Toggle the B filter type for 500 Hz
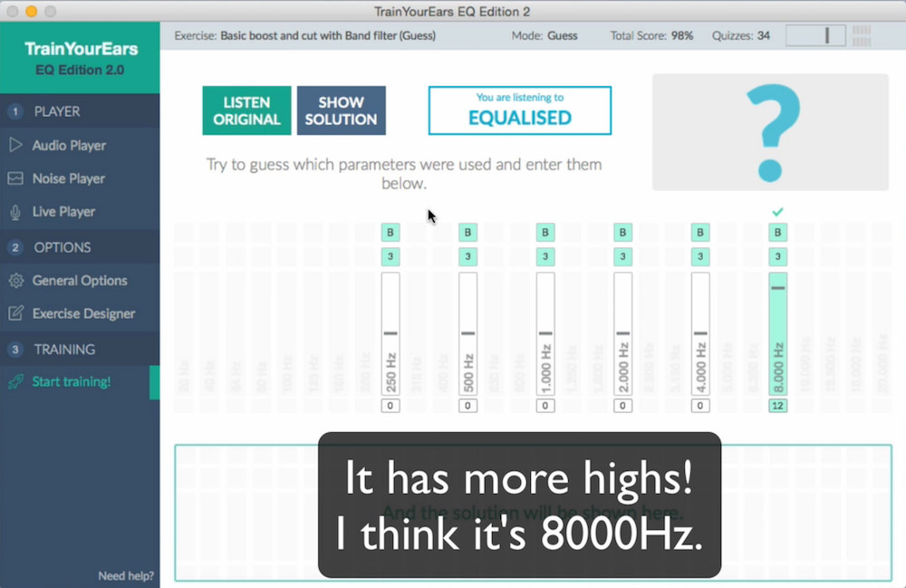The image size is (906, 588). [x=467, y=232]
